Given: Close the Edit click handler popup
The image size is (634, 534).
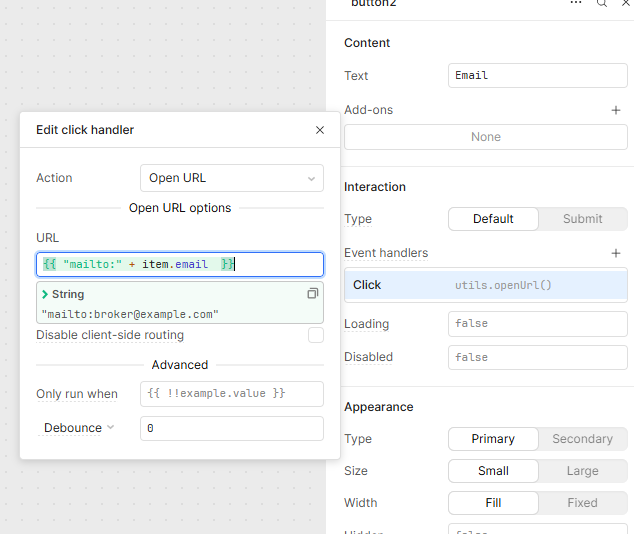Looking at the screenshot, I should tap(320, 130).
